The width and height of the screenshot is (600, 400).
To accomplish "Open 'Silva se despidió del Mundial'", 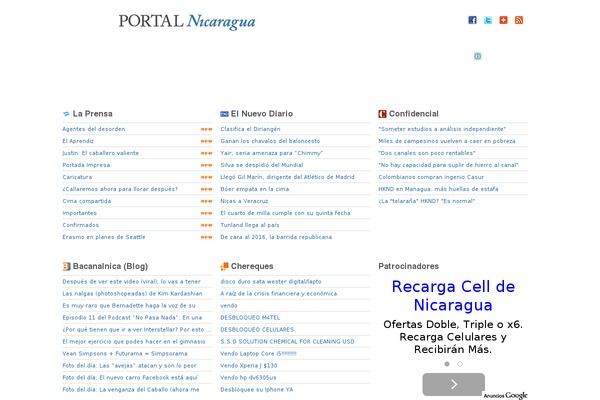I will tap(262, 165).
